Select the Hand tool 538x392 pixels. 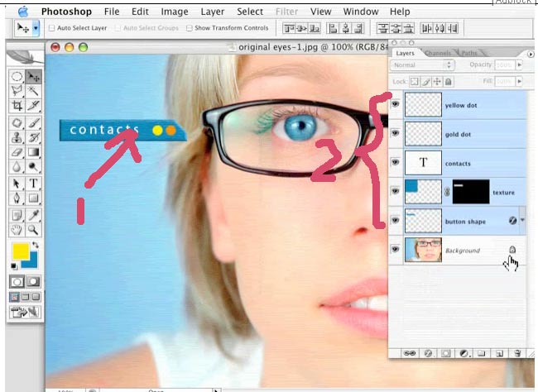click(x=16, y=228)
